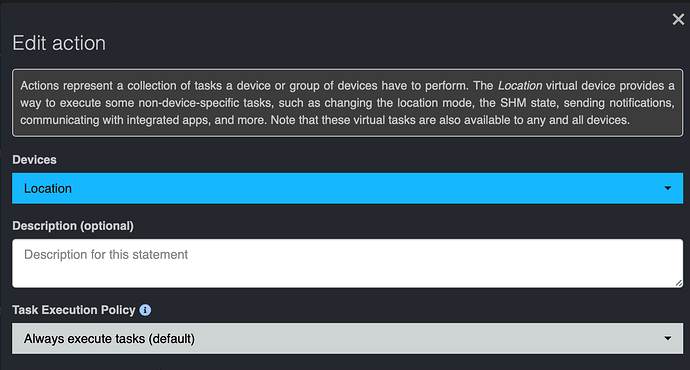Image resolution: width=690 pixels, height=370 pixels.
Task: Open the Devices dropdown showing Location
Action: (x=348, y=188)
